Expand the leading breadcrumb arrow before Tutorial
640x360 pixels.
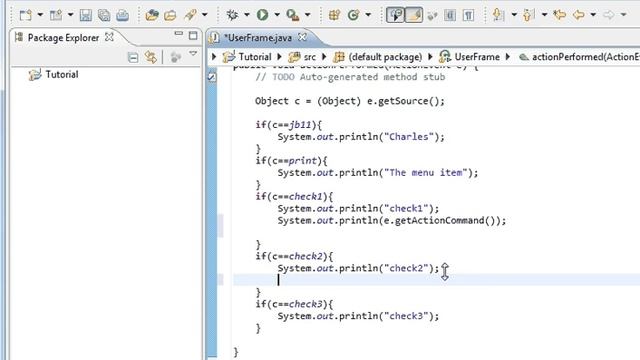coord(214,57)
